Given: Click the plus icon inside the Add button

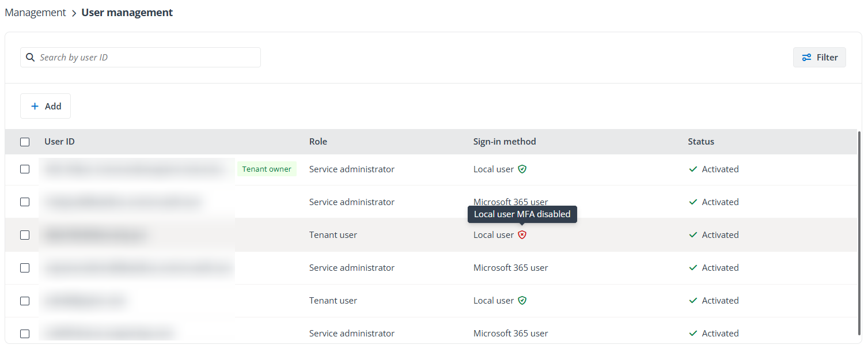Looking at the screenshot, I should [36, 106].
